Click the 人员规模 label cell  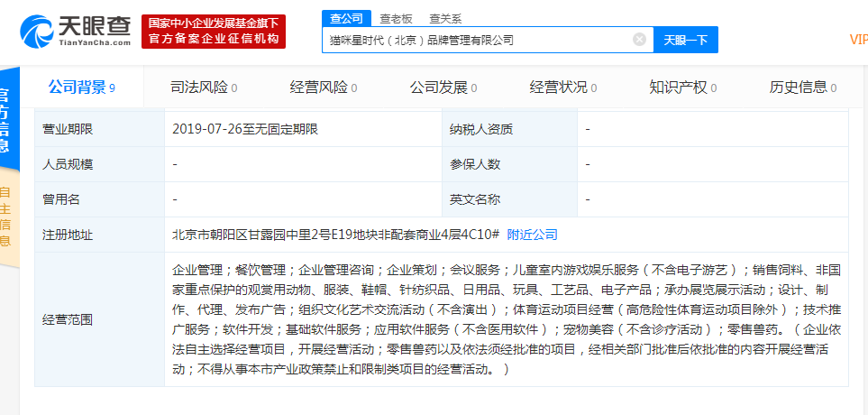tap(100, 164)
